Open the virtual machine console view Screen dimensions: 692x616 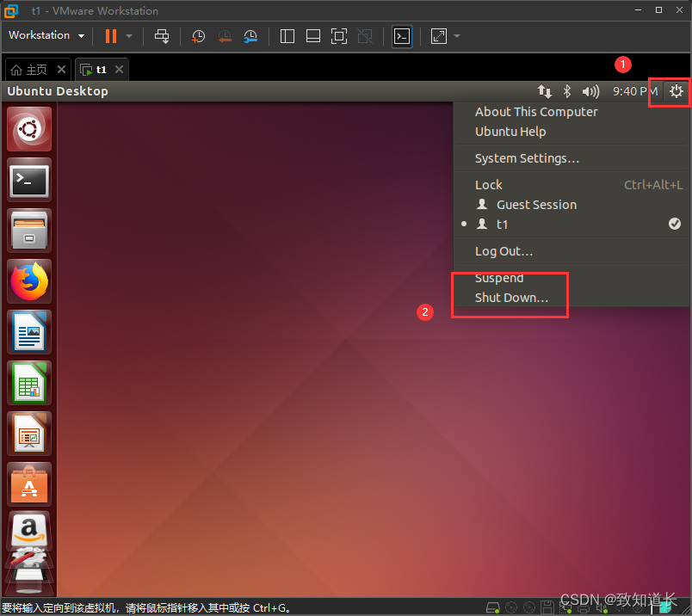(x=401, y=35)
